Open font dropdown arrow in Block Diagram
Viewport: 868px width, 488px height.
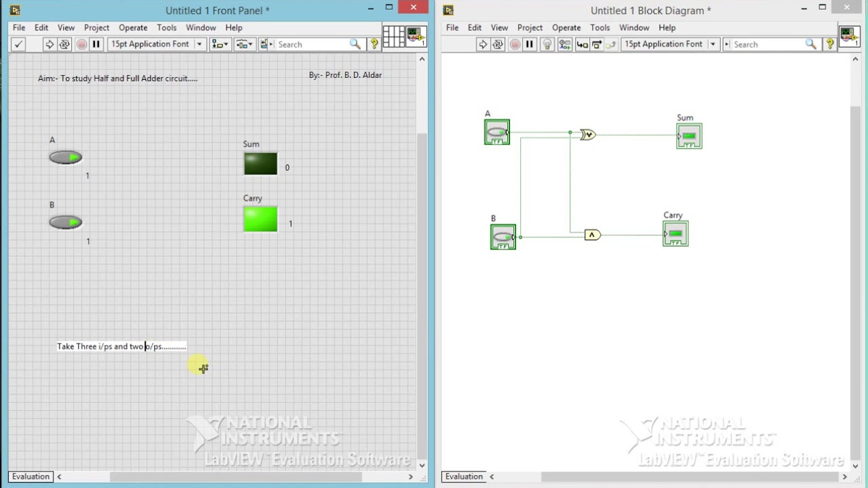tap(713, 44)
